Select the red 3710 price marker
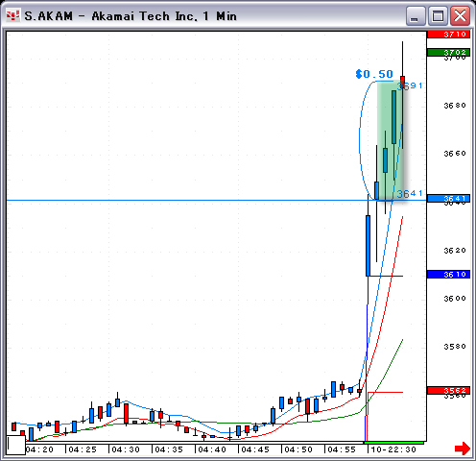 (x=448, y=34)
